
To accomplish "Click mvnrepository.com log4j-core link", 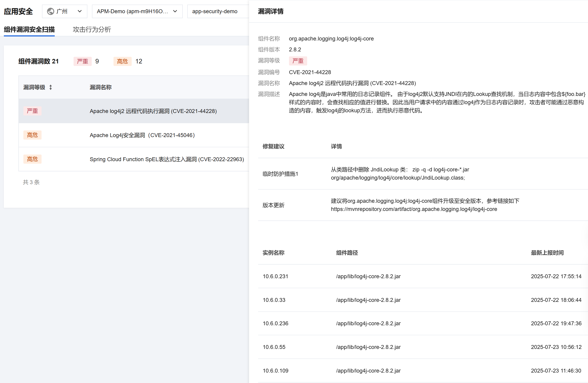I will (414, 209).
